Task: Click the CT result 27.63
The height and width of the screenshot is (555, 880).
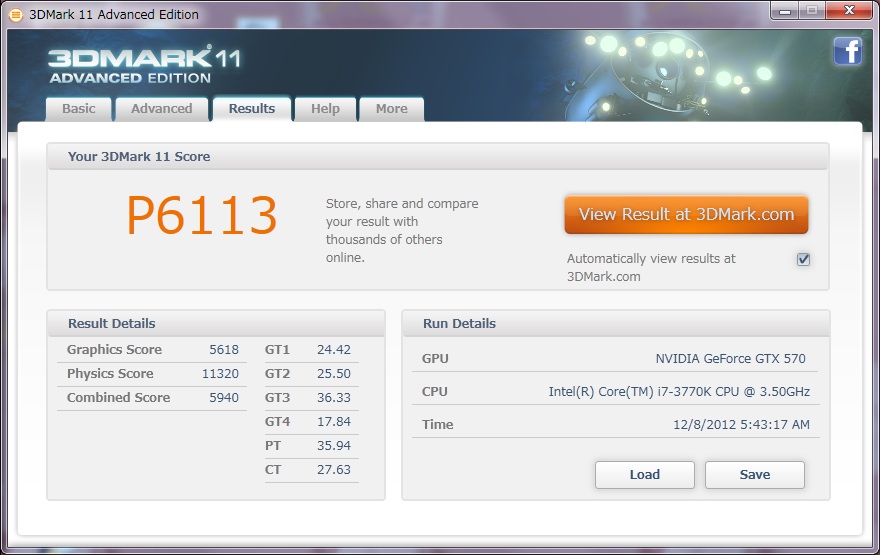Action: coord(334,470)
